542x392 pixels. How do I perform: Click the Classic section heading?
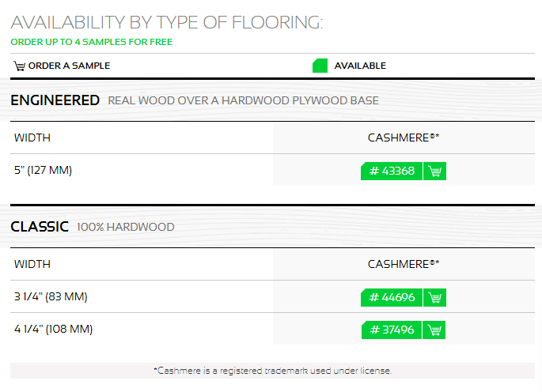(x=40, y=227)
